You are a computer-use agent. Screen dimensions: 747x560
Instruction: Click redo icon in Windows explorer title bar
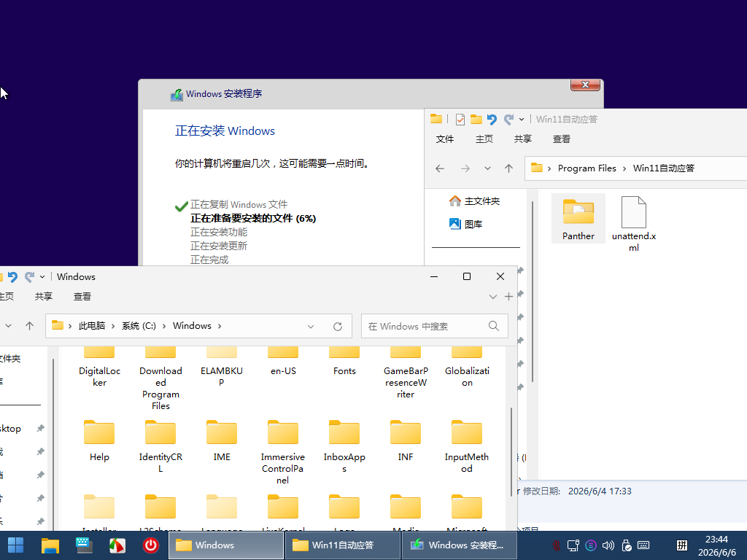point(29,276)
